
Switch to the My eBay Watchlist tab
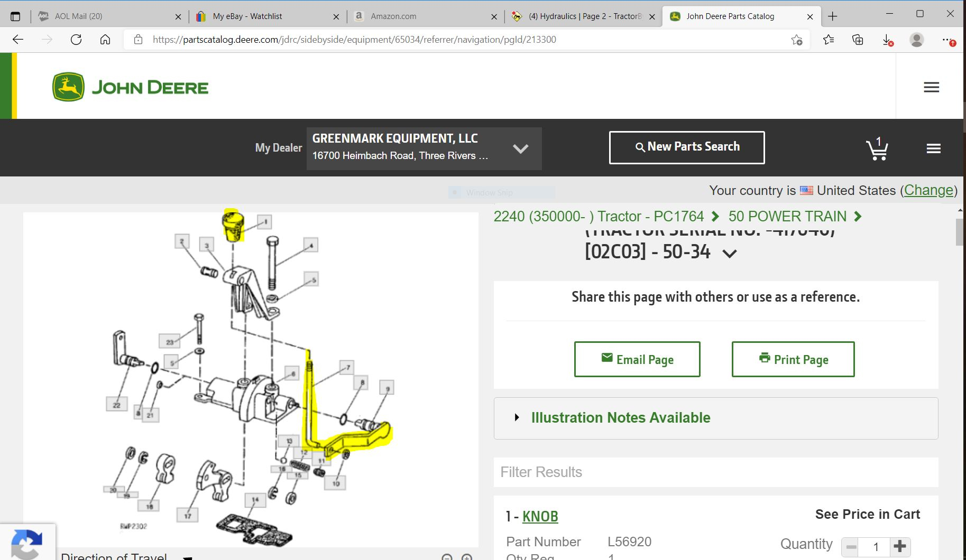267,16
